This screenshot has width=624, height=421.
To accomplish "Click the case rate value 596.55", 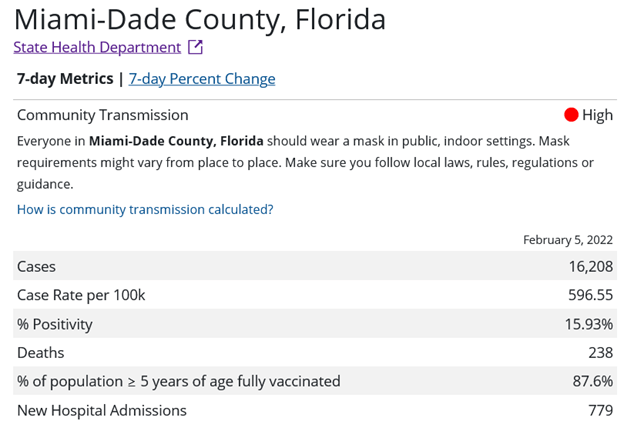I will coord(590,296).
